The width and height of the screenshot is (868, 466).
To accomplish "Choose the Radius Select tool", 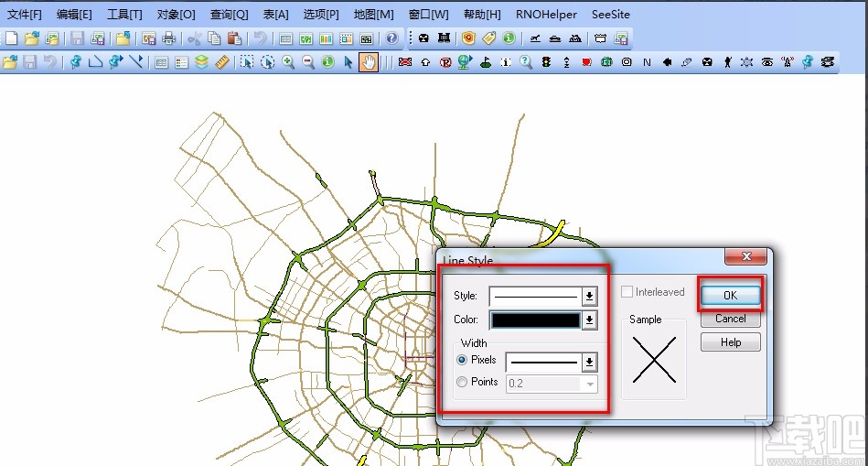I will click(267, 62).
